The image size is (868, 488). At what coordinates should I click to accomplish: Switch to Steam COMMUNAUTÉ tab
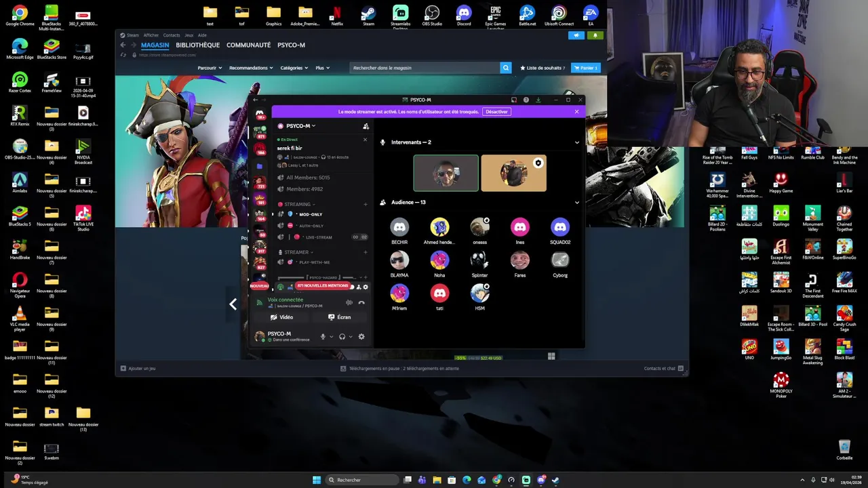point(248,45)
